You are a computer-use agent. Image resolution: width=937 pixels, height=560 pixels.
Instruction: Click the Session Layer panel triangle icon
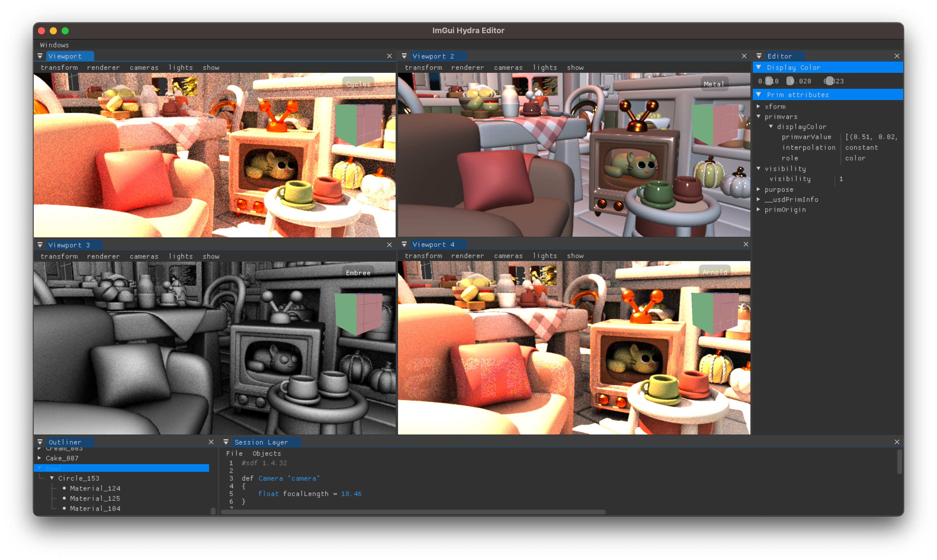pyautogui.click(x=226, y=442)
